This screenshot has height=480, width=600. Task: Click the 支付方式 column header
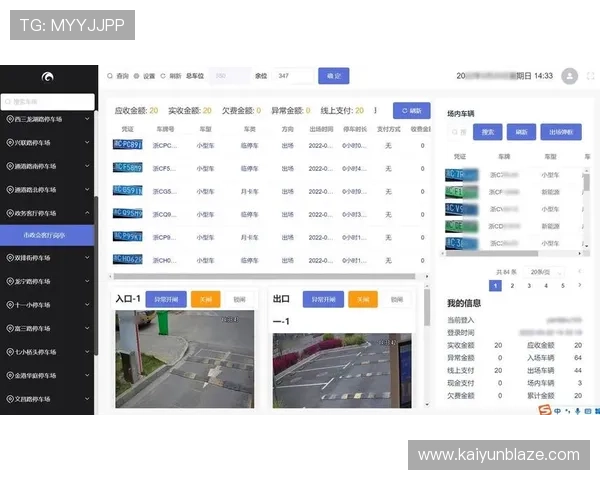coord(388,129)
